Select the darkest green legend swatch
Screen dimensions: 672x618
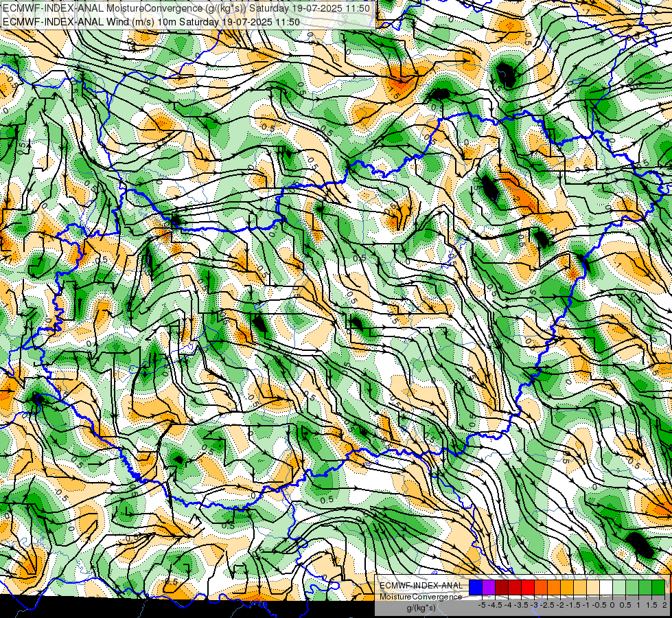(x=659, y=587)
